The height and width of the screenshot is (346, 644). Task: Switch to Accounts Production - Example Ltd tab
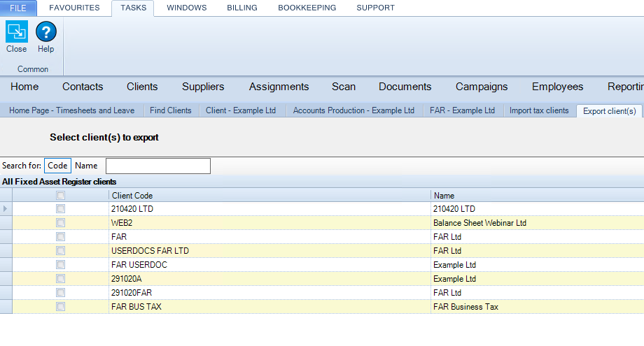point(353,110)
